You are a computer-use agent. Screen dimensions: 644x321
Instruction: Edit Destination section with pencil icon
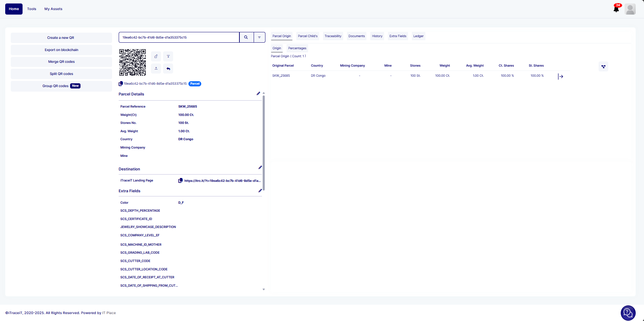260,168
